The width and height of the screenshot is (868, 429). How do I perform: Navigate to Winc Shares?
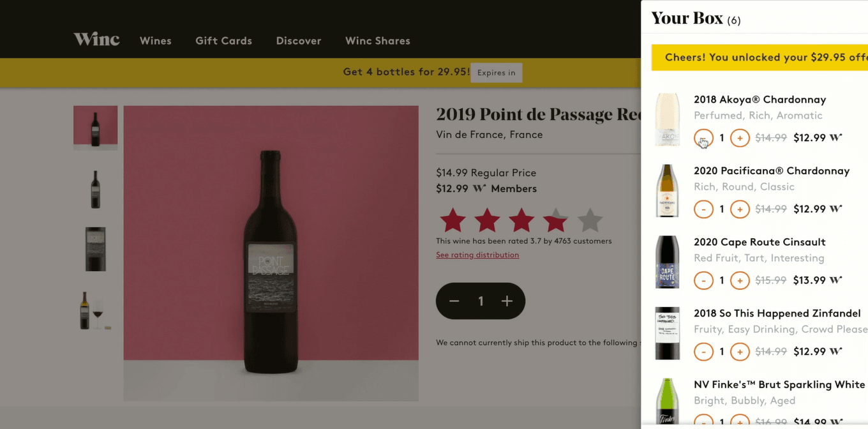pyautogui.click(x=378, y=41)
